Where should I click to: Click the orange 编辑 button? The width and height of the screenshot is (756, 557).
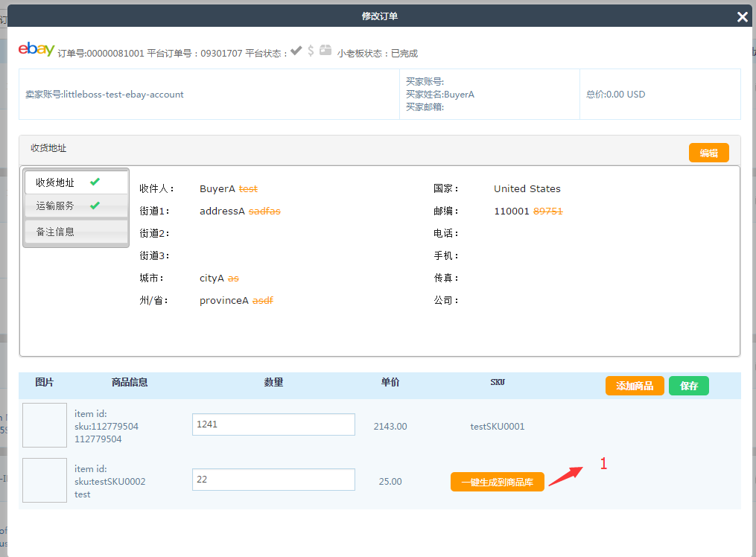point(708,153)
